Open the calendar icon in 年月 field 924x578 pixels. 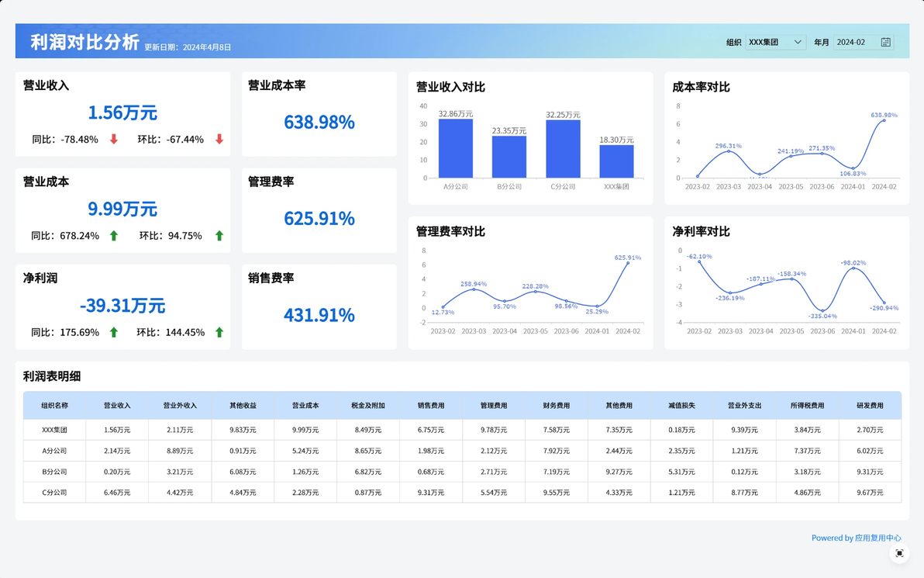tap(885, 42)
